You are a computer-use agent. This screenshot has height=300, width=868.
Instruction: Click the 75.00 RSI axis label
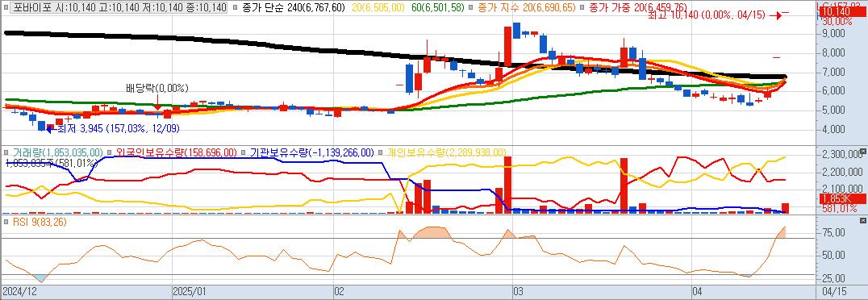833,232
